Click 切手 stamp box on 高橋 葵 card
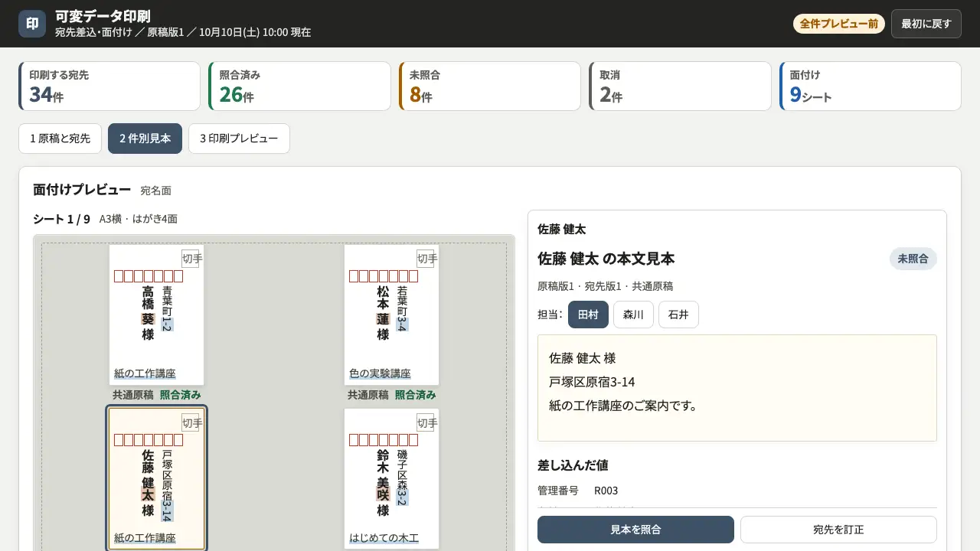 pyautogui.click(x=190, y=259)
